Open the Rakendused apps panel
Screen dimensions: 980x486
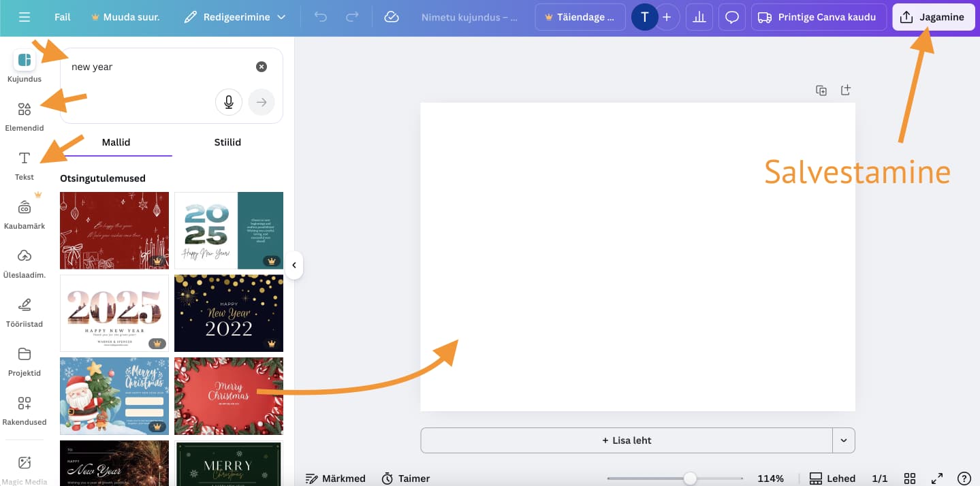(25, 409)
